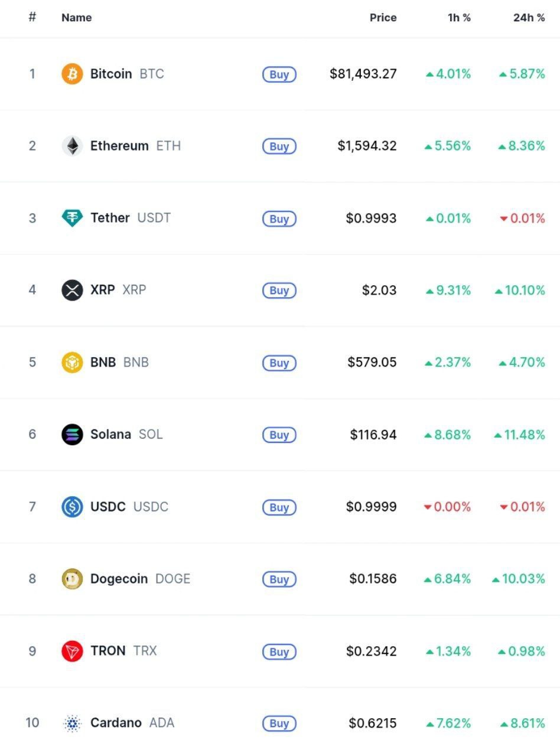Click the USDC logo icon
The width and height of the screenshot is (560, 756).
click(72, 507)
